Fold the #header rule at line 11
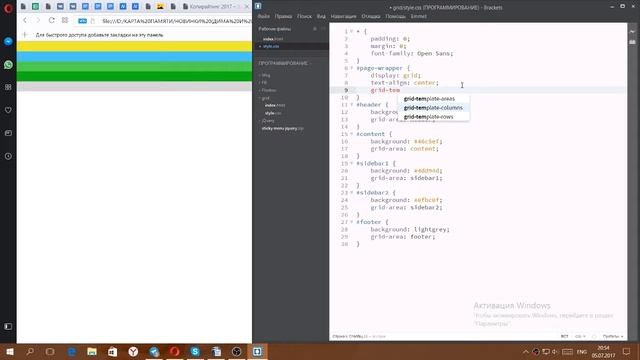 click(351, 105)
